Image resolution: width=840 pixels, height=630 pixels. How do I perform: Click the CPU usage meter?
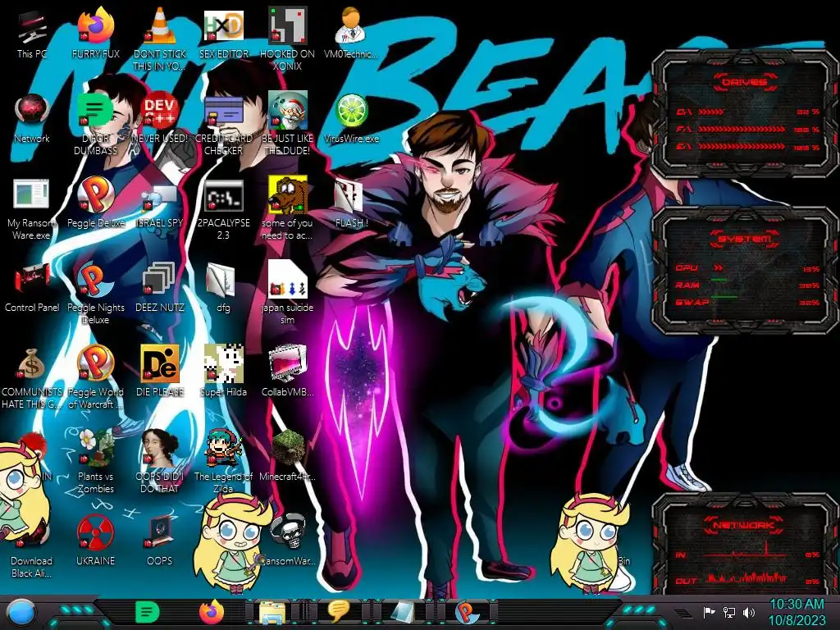click(748, 268)
